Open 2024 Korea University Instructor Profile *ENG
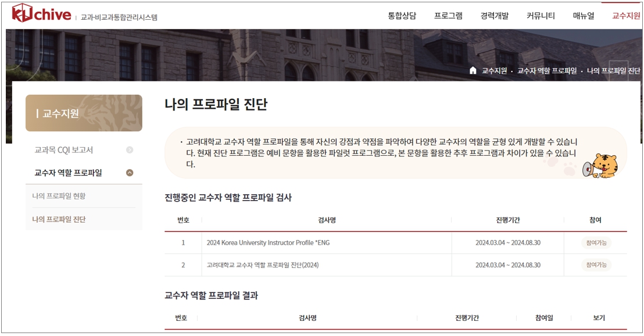644x336 pixels. coord(268,242)
